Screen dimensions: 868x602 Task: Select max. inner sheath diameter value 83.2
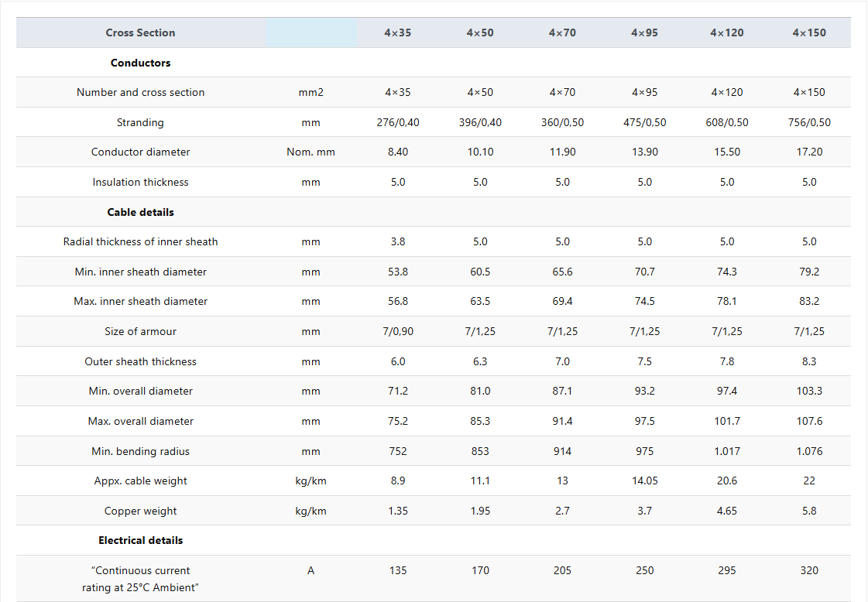[x=809, y=301]
